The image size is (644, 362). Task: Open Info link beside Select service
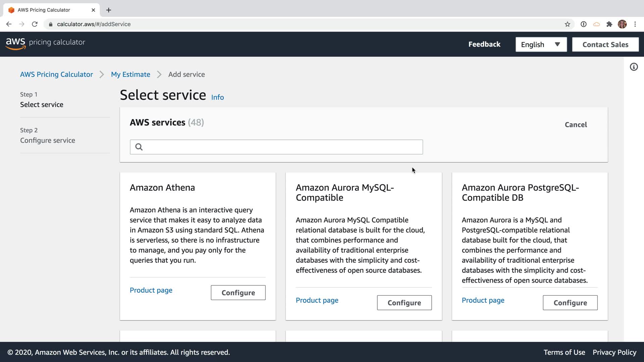(217, 98)
